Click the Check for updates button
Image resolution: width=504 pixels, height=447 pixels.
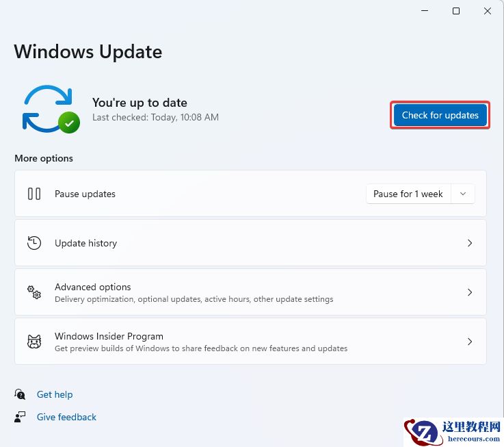[x=440, y=115]
